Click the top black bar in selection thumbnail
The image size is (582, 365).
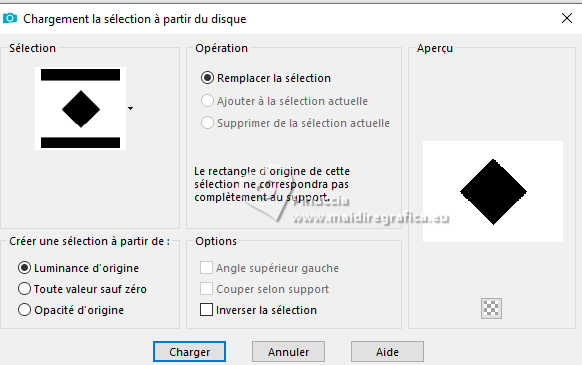point(81,75)
